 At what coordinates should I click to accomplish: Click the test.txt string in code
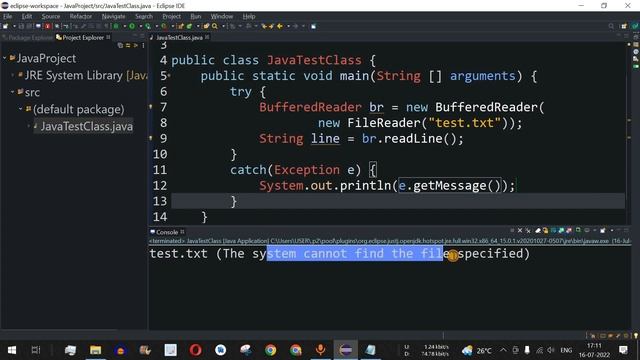[464, 123]
